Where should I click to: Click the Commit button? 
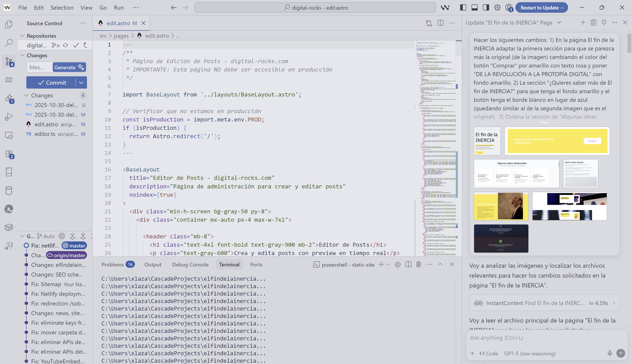52,82
